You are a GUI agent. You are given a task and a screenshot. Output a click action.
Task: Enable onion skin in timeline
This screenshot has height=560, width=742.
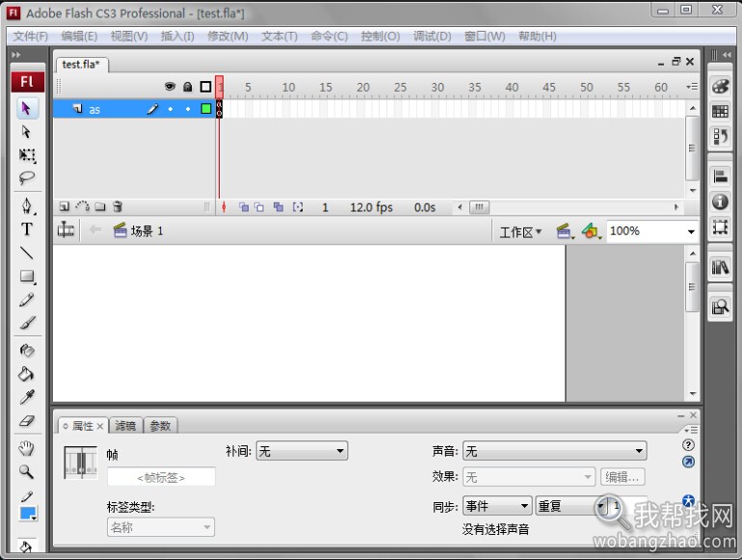[x=244, y=207]
